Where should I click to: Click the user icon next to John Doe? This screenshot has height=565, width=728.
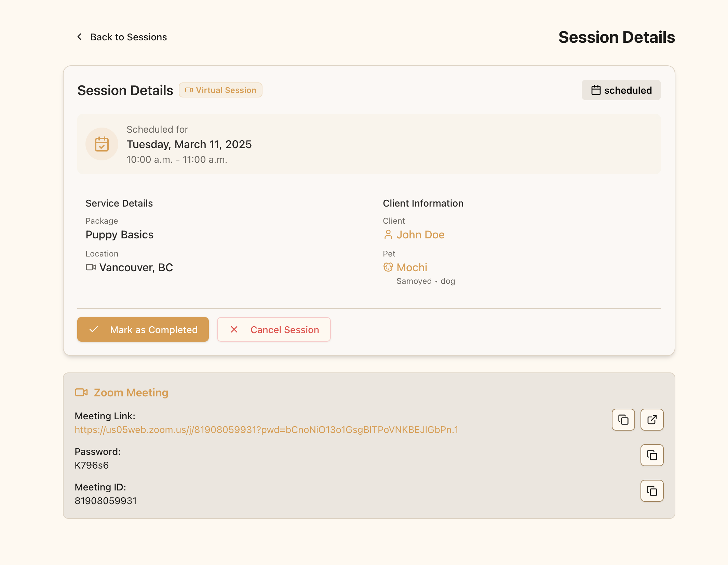click(x=388, y=235)
